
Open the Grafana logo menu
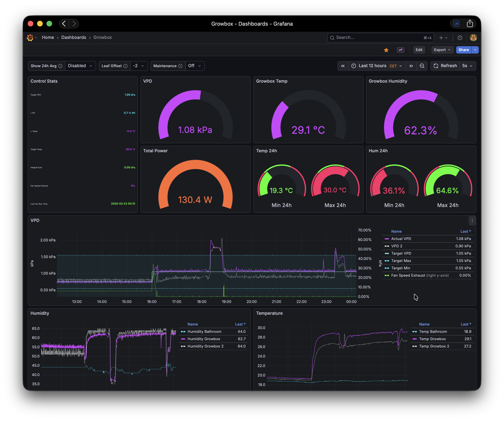click(x=30, y=37)
